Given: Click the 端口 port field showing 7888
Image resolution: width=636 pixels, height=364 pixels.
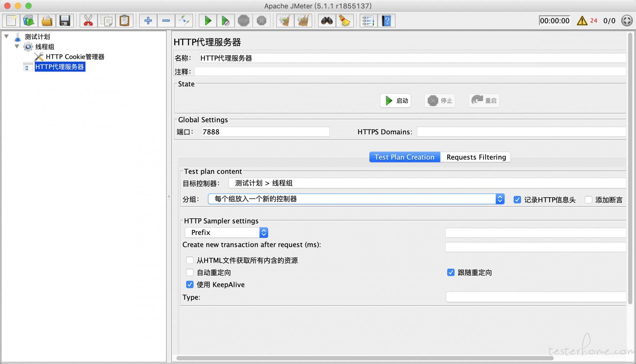Looking at the screenshot, I should tap(266, 132).
